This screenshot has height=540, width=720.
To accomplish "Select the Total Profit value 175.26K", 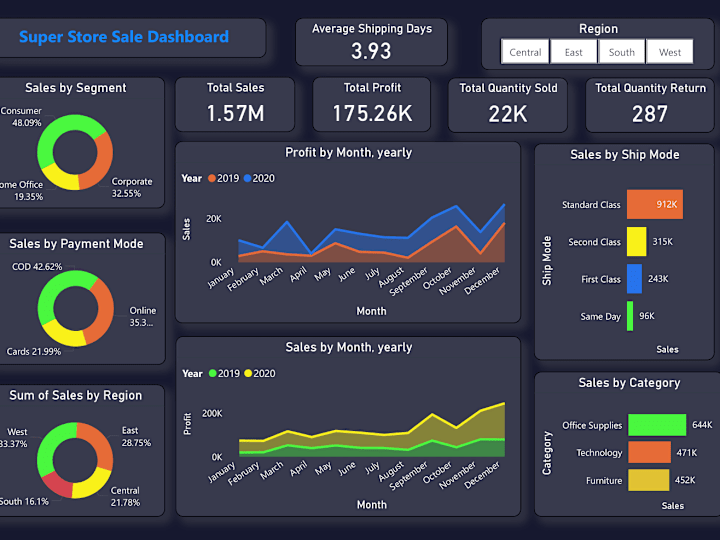I will click(x=372, y=113).
